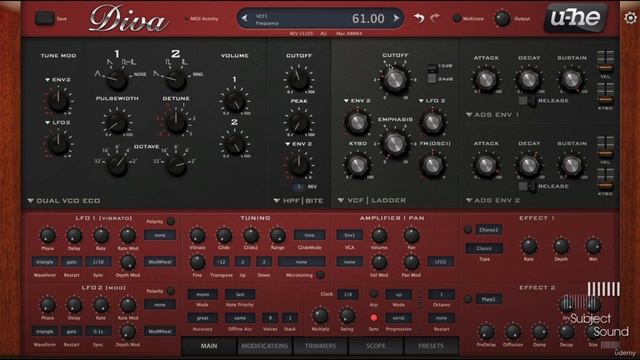Switch to the MODIFICATIONS tab
640x360 pixels.
264,346
